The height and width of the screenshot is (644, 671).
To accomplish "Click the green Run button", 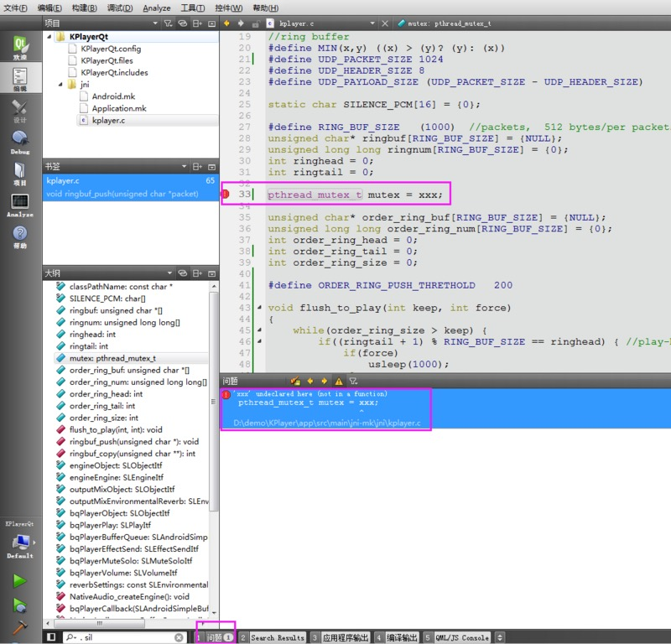I will (x=19, y=581).
